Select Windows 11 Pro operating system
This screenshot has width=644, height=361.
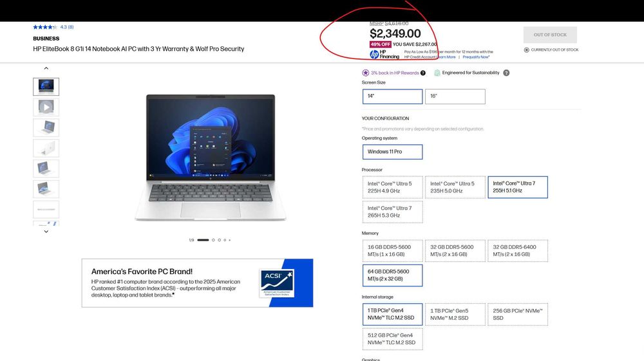pos(392,152)
